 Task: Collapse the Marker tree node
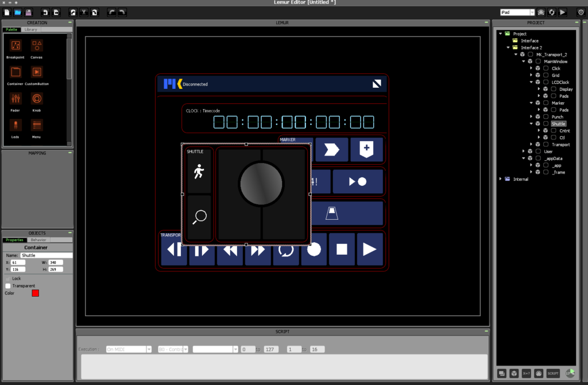click(x=531, y=103)
